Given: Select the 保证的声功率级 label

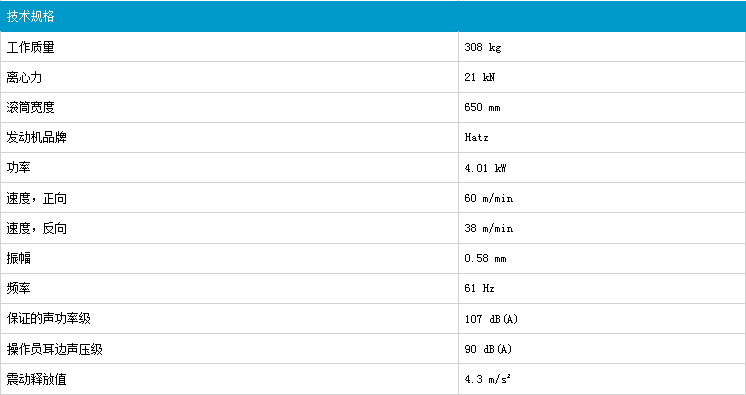Looking at the screenshot, I should tap(49, 318).
